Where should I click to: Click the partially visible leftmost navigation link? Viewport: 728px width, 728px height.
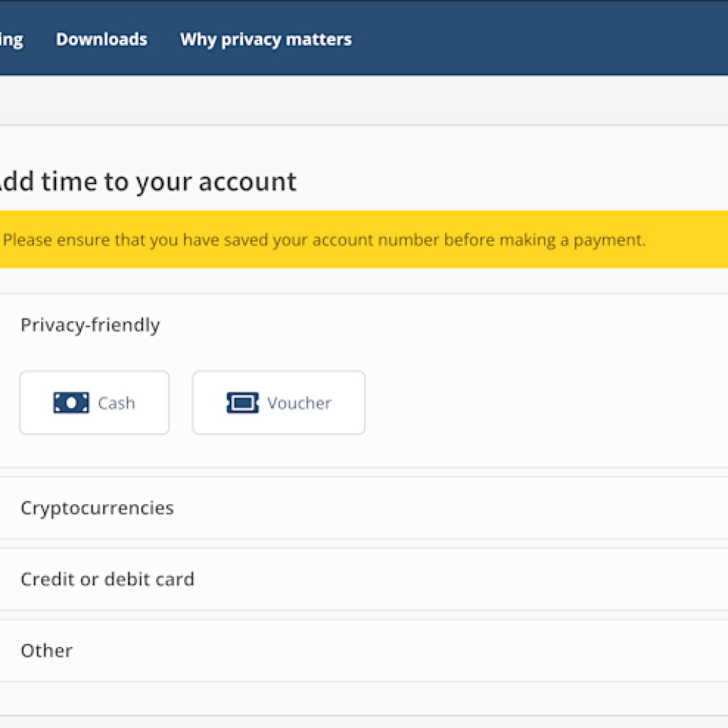coord(11,39)
